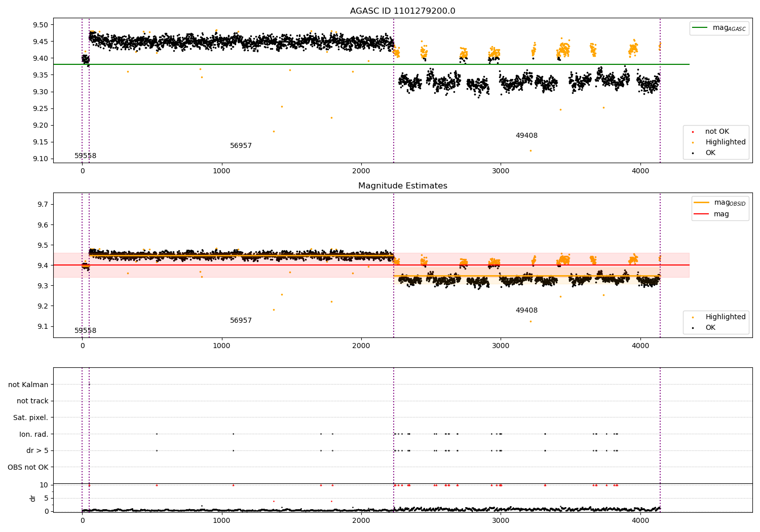
Task: Click the purple dotted vertical line near 2230 in top plot
Action: click(394, 91)
